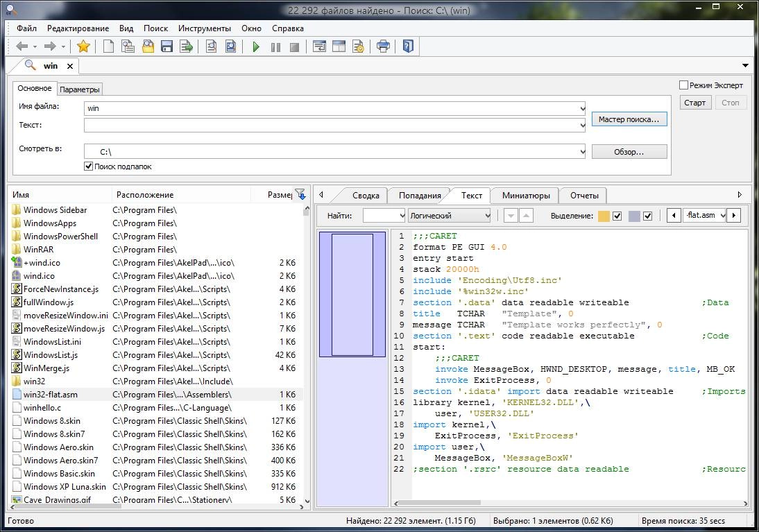The image size is (759, 532).
Task: Open the Forward button history dropdown arrow
Action: point(63,47)
